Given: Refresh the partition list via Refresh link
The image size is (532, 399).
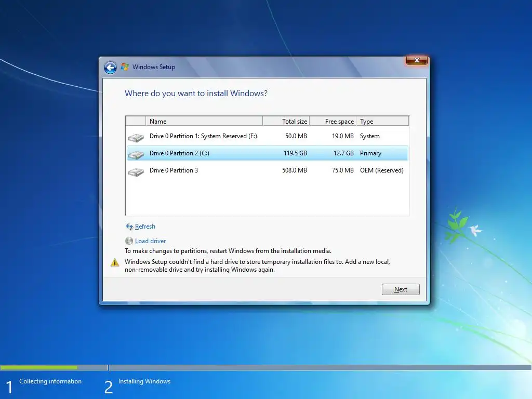Looking at the screenshot, I should coord(145,227).
